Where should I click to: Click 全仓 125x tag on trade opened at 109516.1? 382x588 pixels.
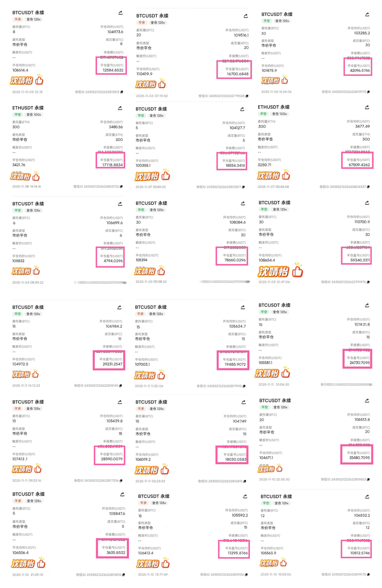[157, 23]
